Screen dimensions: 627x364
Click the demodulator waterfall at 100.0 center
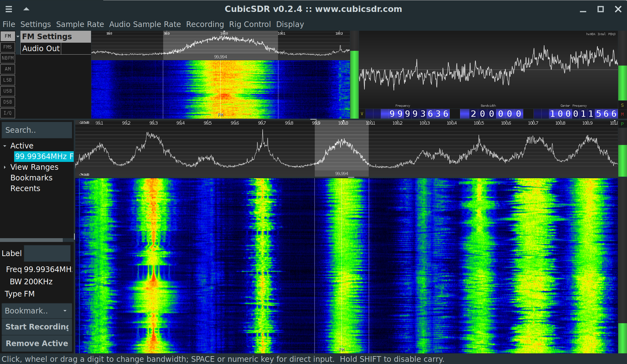tap(224, 89)
